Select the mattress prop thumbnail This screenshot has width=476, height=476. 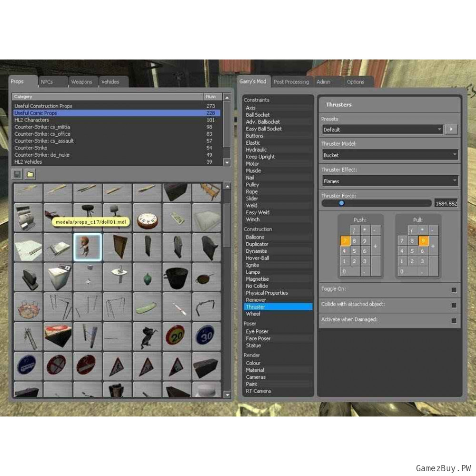coord(207,218)
